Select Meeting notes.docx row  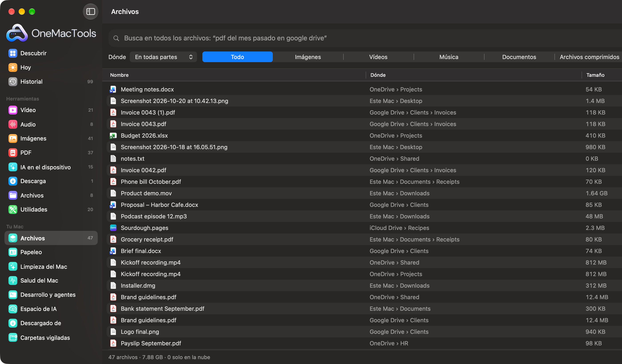tap(364, 89)
